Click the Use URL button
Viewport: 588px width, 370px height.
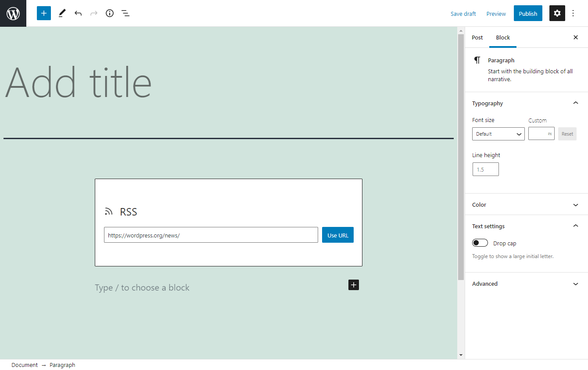(x=337, y=235)
